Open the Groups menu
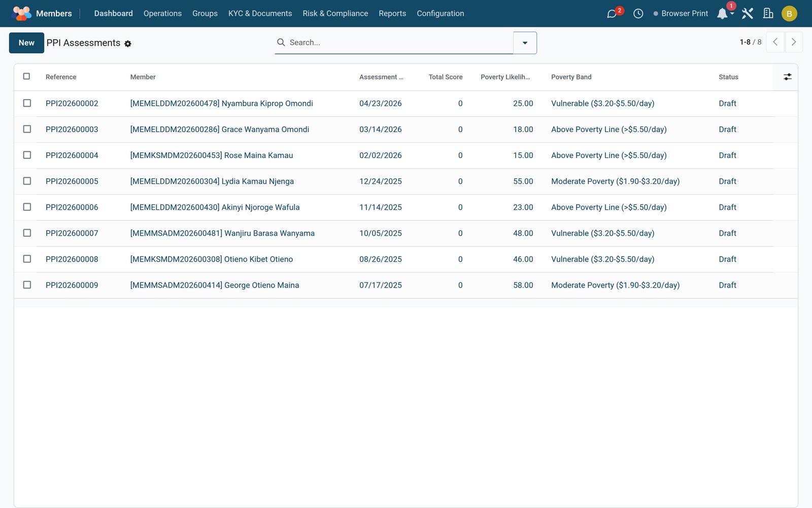812x508 pixels. [205, 14]
